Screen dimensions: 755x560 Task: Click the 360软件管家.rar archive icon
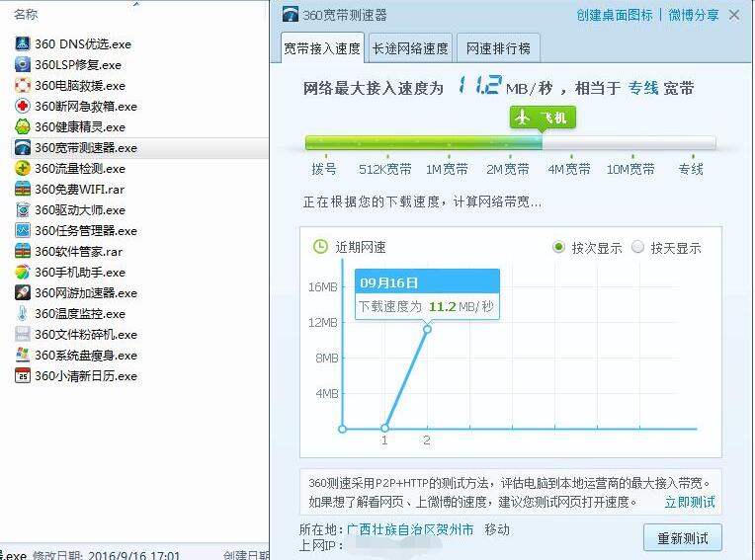(22, 251)
